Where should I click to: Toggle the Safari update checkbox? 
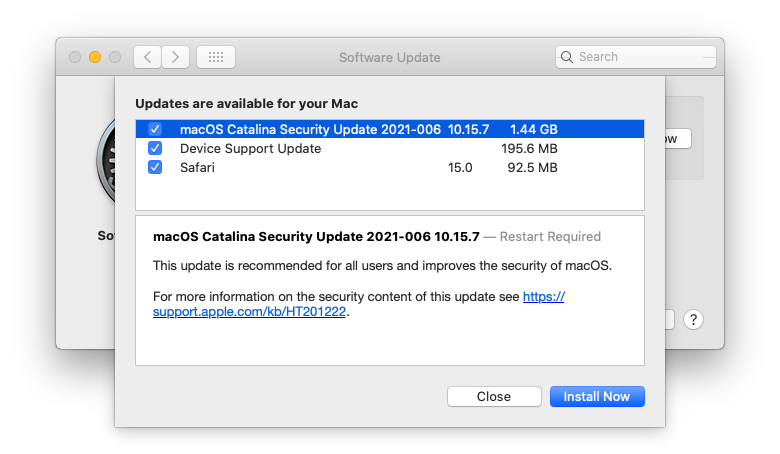pyautogui.click(x=155, y=167)
